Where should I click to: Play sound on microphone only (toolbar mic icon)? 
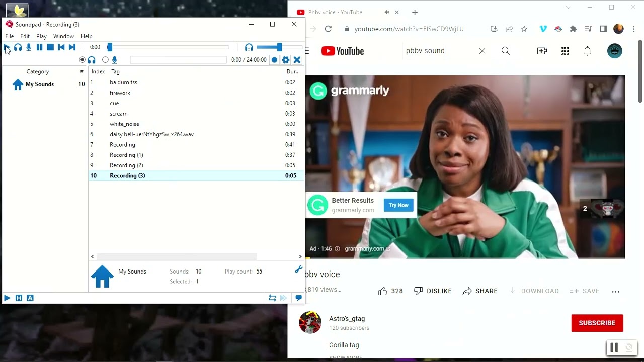[x=29, y=47]
